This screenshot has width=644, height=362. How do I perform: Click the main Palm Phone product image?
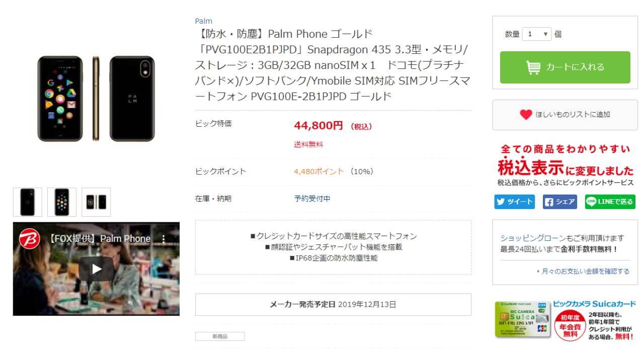pyautogui.click(x=96, y=99)
